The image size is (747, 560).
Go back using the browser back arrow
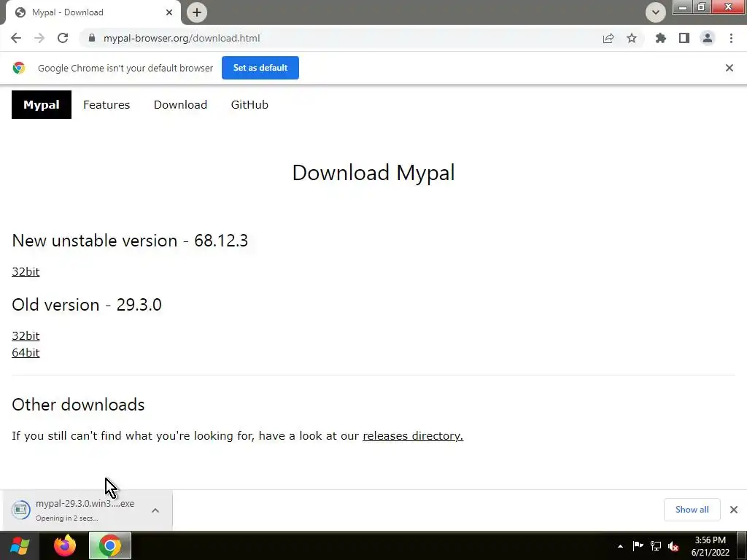tap(16, 38)
